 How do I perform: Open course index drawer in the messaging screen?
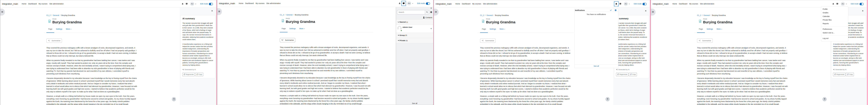click(219, 11)
